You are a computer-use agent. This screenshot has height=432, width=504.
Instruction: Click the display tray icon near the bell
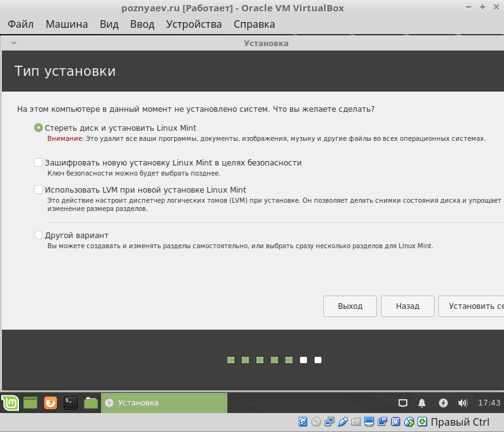pos(403,403)
